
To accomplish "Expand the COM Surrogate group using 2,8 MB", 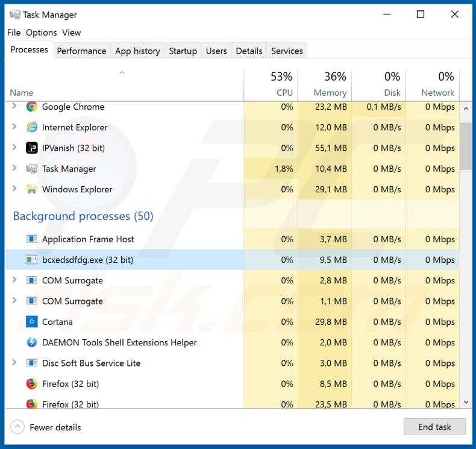I will pos(14,280).
